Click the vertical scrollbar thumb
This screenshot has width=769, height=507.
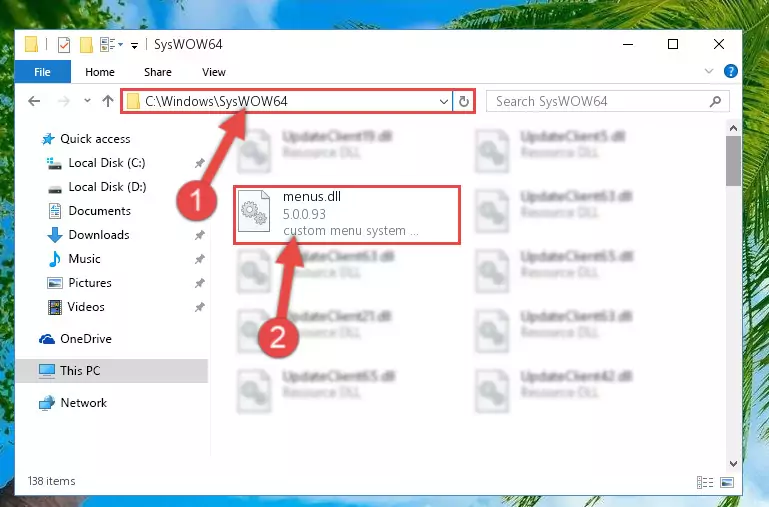coord(733,161)
